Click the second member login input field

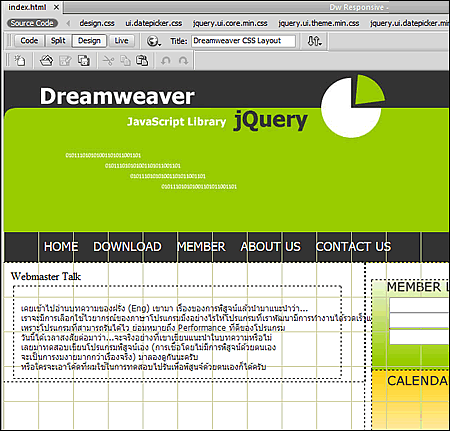(419, 320)
